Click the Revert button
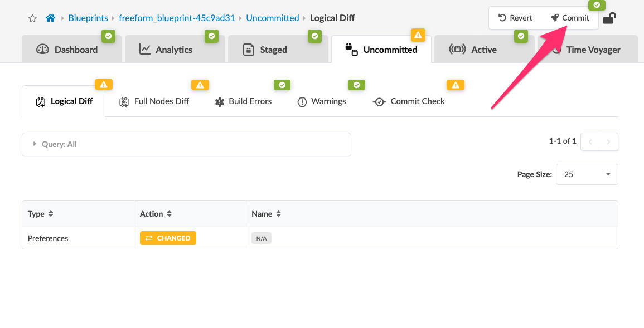Viewport: 644px width, 328px height. [x=515, y=18]
